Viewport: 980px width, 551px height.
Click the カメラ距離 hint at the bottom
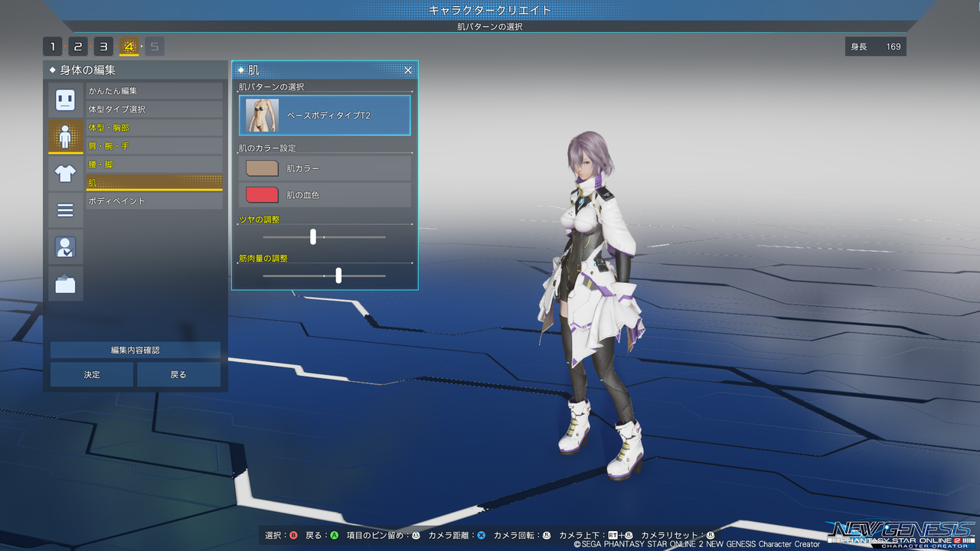(x=457, y=536)
